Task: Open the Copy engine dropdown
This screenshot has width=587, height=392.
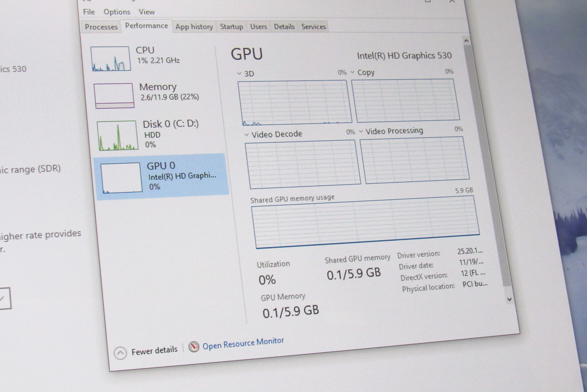Action: click(x=353, y=72)
